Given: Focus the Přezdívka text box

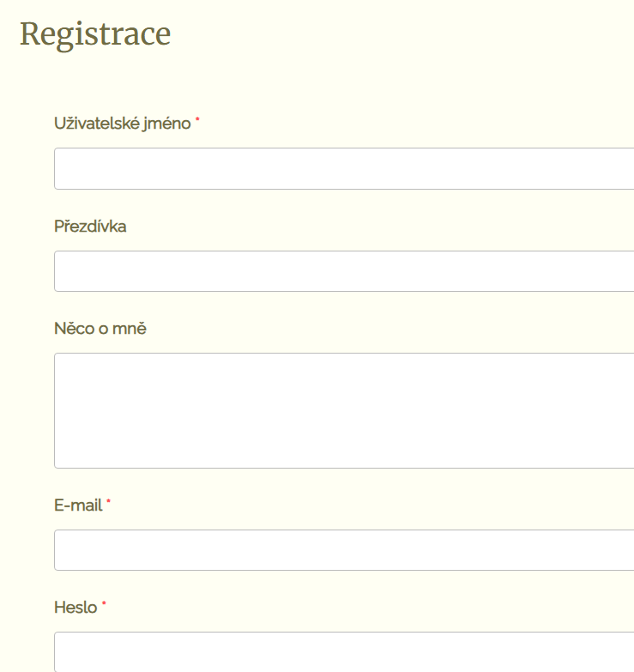Looking at the screenshot, I should 343,271.
